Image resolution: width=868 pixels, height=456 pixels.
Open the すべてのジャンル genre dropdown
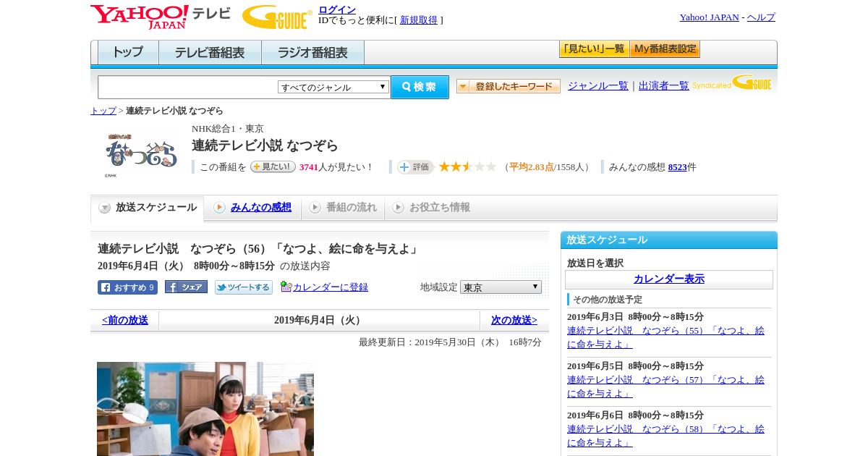[x=333, y=87]
